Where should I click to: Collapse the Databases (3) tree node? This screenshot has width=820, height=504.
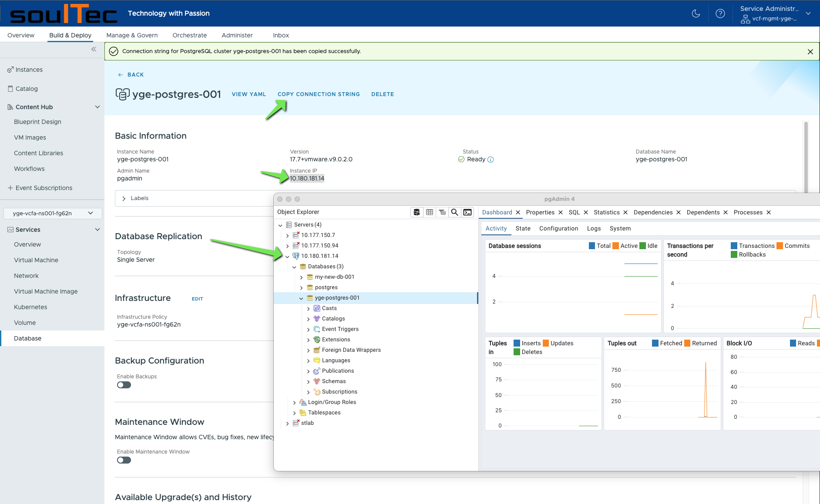click(294, 267)
